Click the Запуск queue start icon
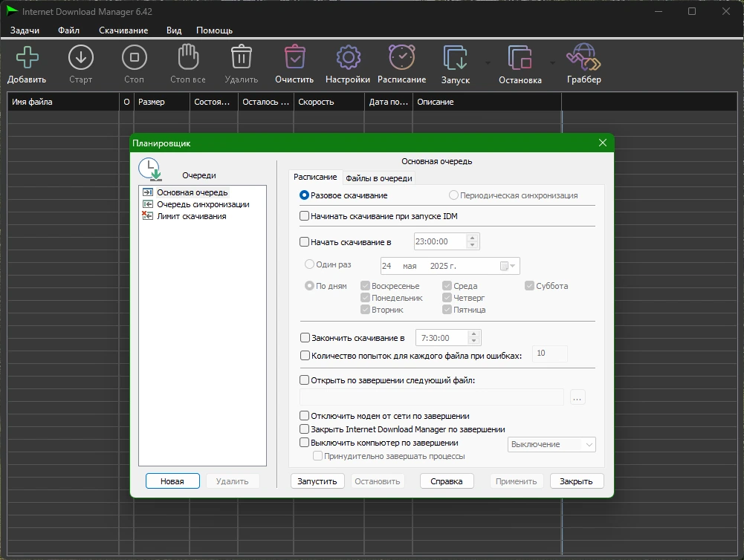This screenshot has width=744, height=560. (456, 58)
